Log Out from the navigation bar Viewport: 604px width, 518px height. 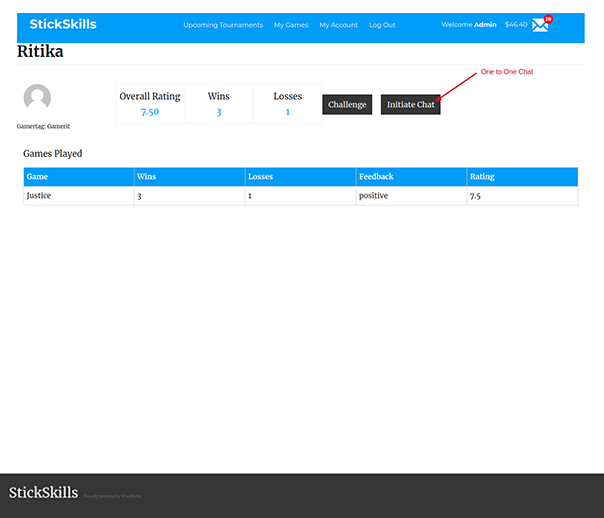[x=382, y=25]
